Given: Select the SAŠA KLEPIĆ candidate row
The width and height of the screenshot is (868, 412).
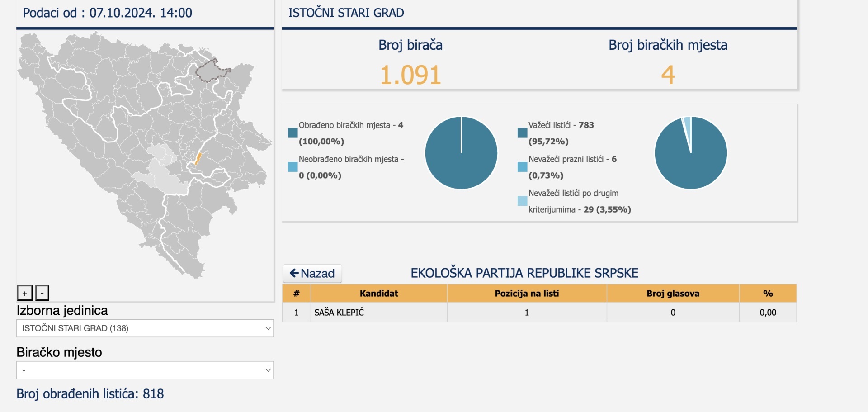Looking at the screenshot, I should 339,313.
